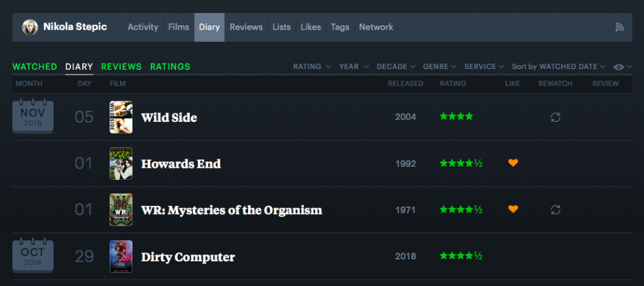Unlike WR: Mysteries of the Organism heart
Image resolution: width=644 pixels, height=286 pixels.
coord(513,209)
